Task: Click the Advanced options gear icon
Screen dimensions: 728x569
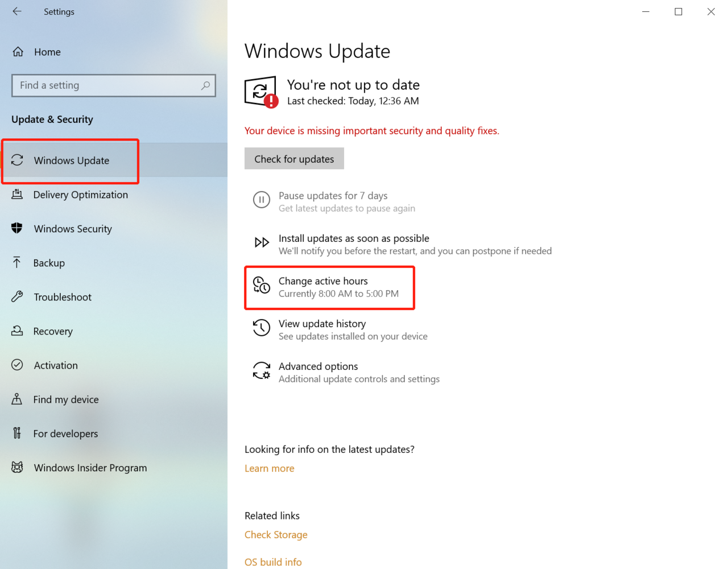Action: (261, 371)
